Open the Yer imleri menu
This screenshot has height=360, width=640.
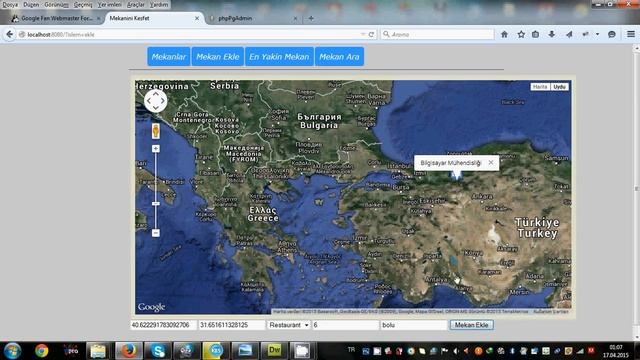(x=109, y=4)
